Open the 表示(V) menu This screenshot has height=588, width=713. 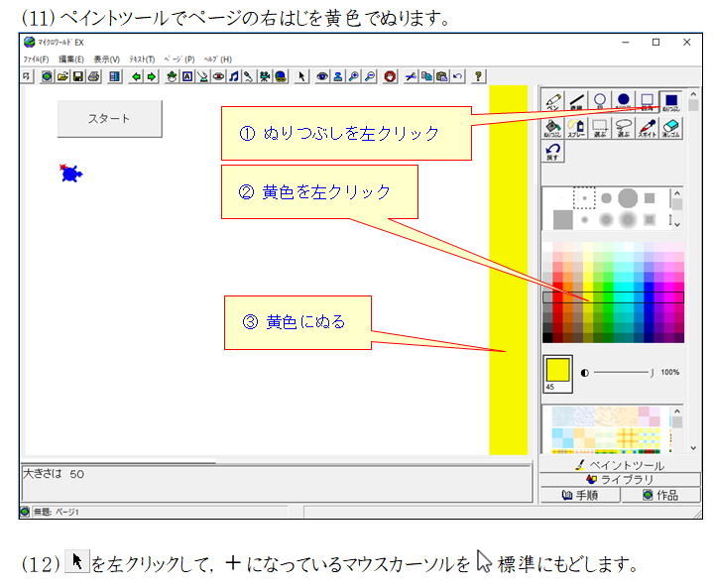pyautogui.click(x=107, y=59)
